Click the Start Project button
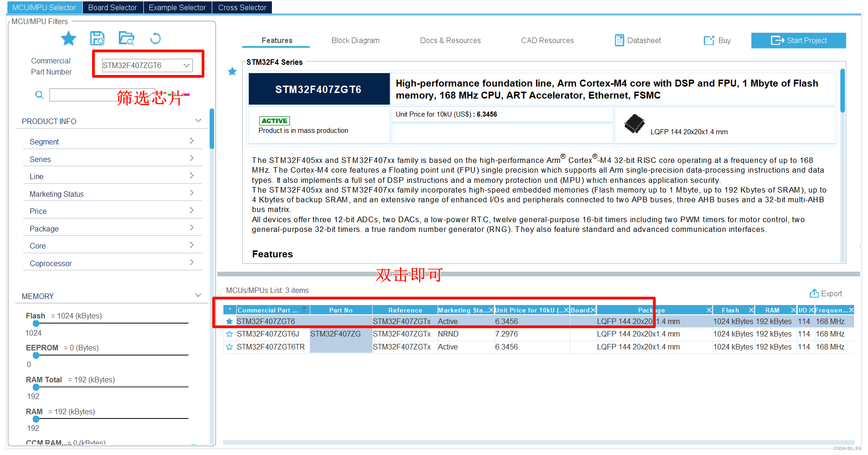Image resolution: width=868 pixels, height=455 pixels. tap(799, 40)
